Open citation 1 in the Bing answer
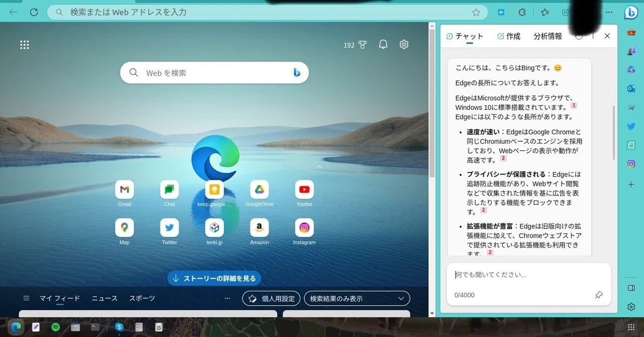Viewport: 644px width, 337px height. point(574,106)
